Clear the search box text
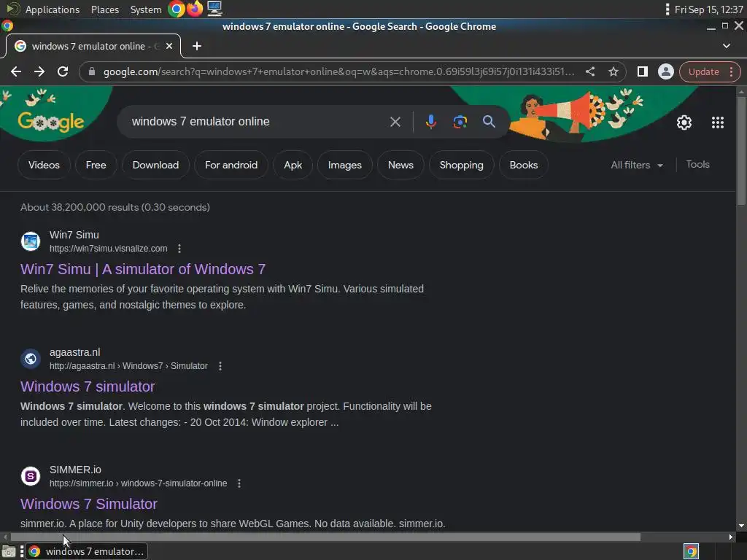This screenshot has width=747, height=560. click(x=395, y=122)
